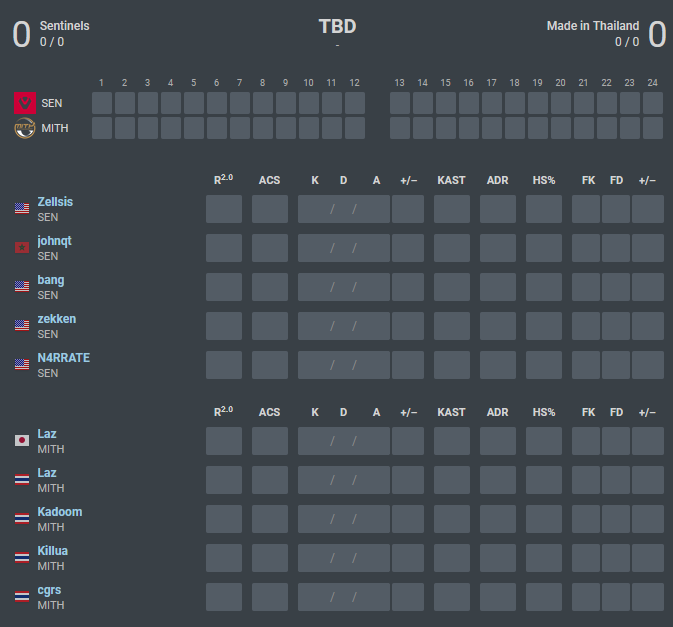Viewport: 673px width, 627px height.
Task: Click the MITH team logo in round tracker
Action: [x=25, y=128]
